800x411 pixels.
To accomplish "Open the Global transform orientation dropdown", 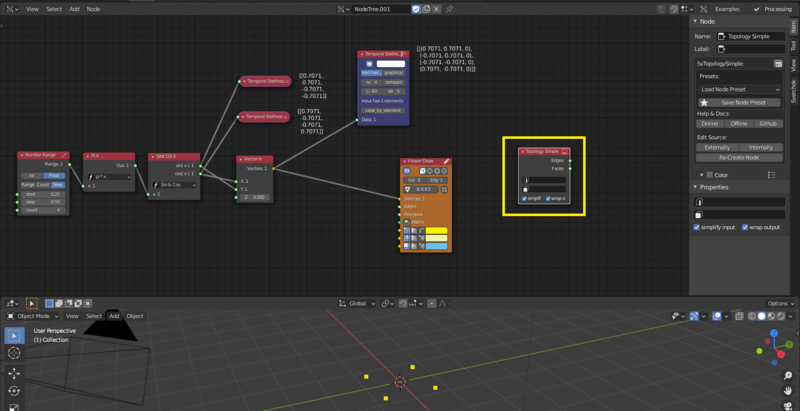I will click(x=357, y=303).
